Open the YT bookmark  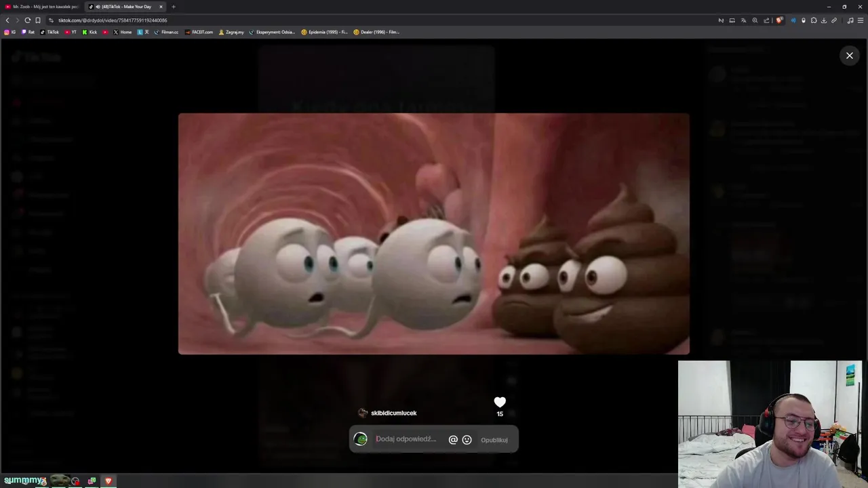71,32
